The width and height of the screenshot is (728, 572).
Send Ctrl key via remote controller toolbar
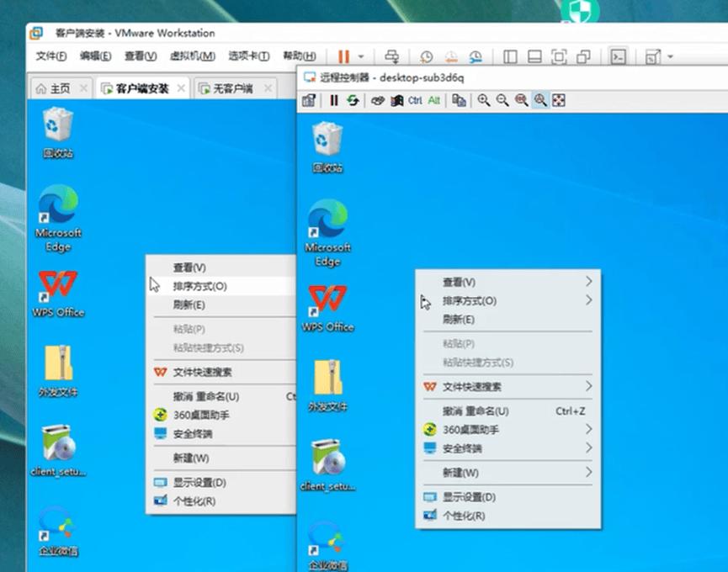[414, 100]
